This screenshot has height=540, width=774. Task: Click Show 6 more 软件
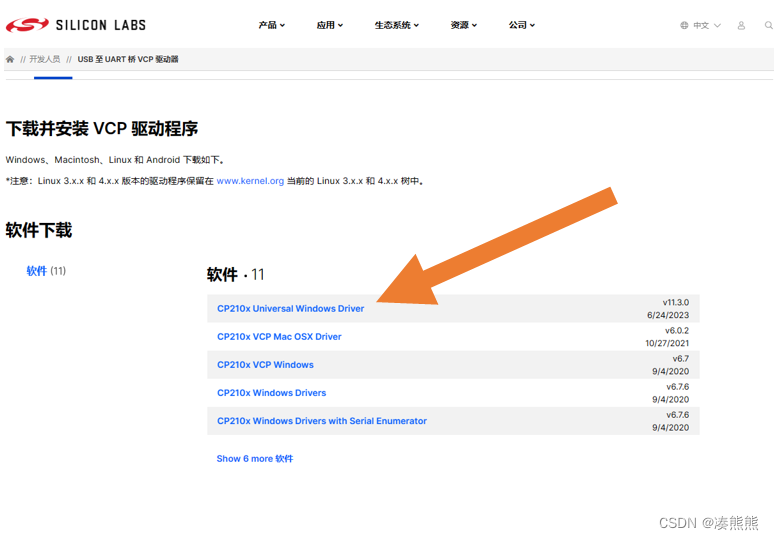255,459
